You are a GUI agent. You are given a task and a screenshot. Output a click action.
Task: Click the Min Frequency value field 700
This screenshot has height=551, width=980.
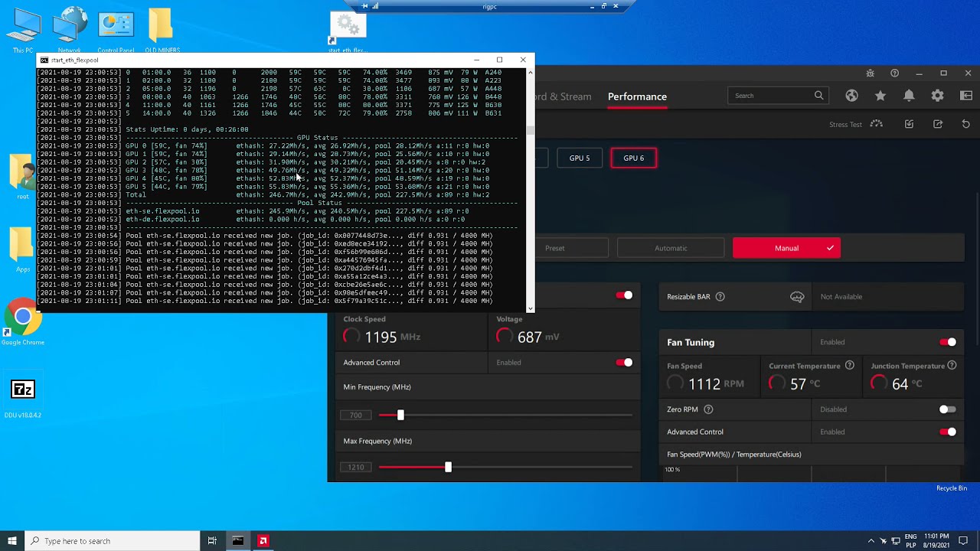pos(356,415)
